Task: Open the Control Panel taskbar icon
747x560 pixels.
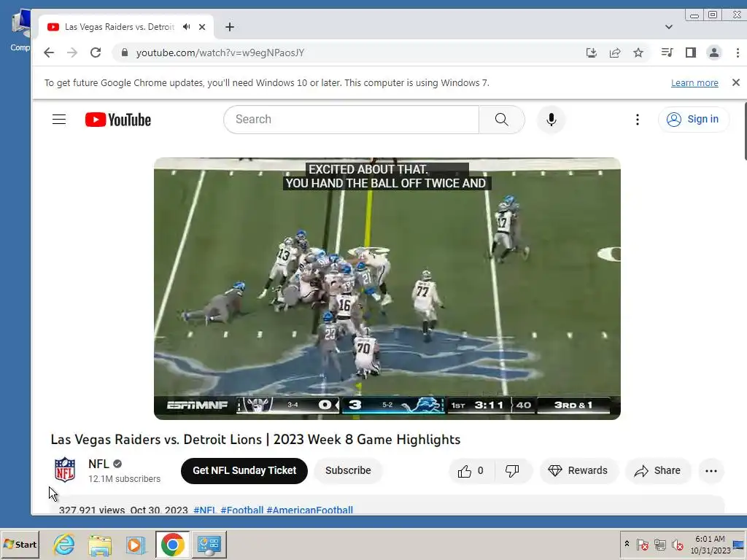Action: pos(209,544)
